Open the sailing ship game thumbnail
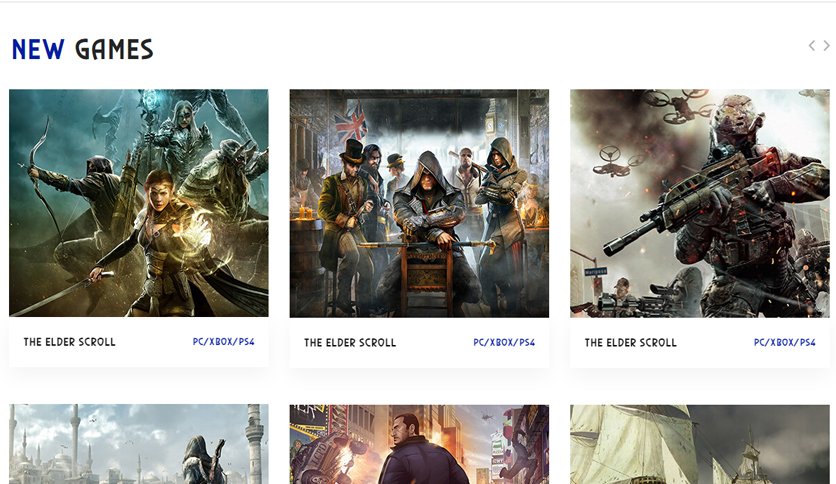The image size is (836, 484). click(x=700, y=444)
